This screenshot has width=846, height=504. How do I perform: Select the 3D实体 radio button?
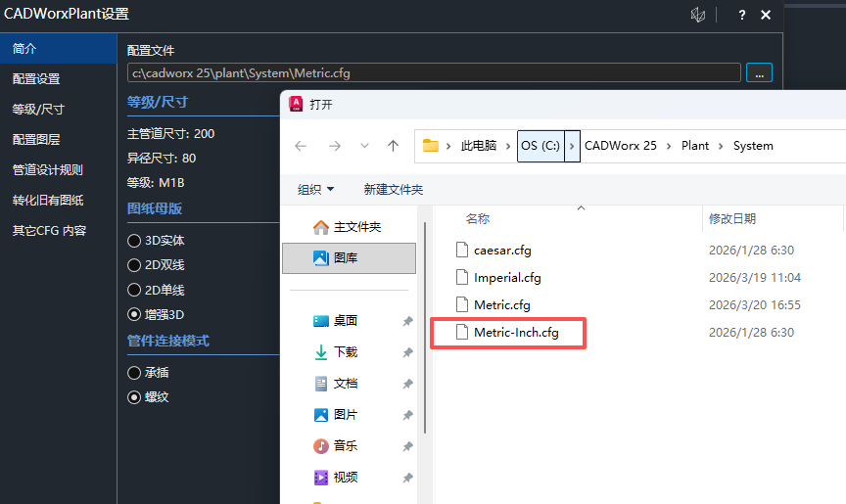click(134, 241)
